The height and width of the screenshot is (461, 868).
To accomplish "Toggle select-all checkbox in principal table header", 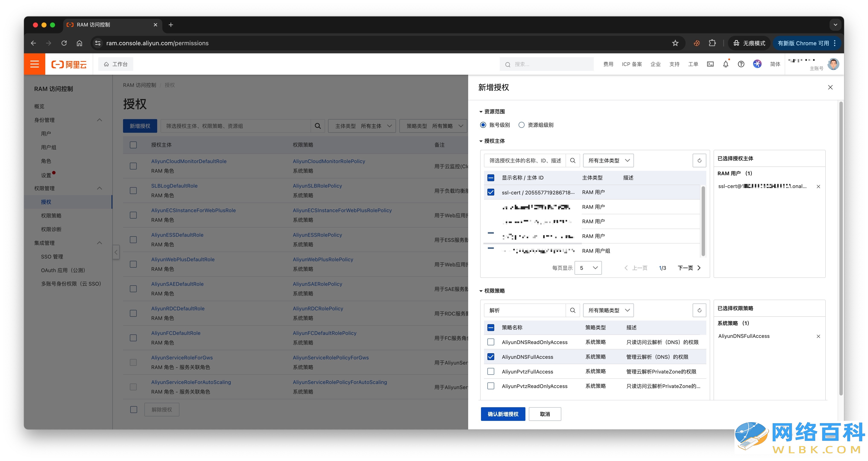I will [491, 178].
